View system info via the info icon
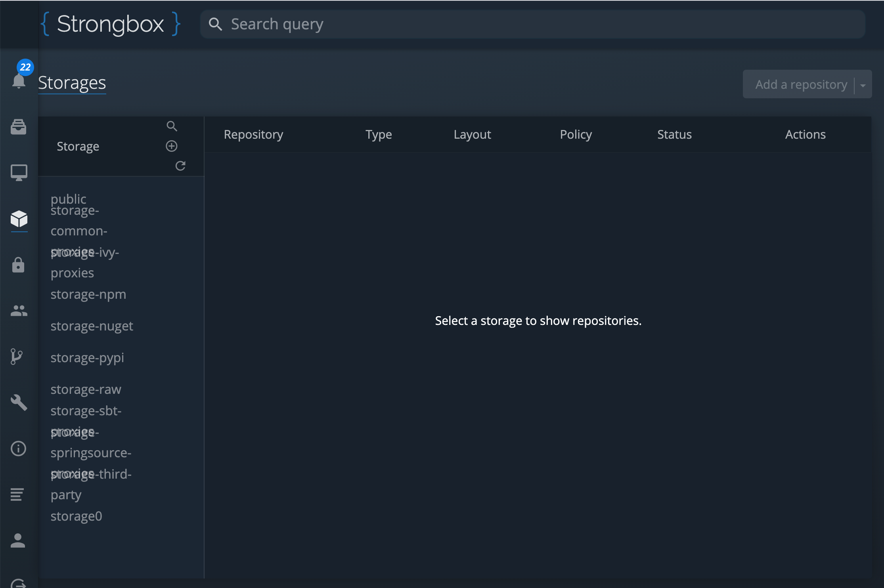This screenshot has width=884, height=588. click(x=18, y=449)
